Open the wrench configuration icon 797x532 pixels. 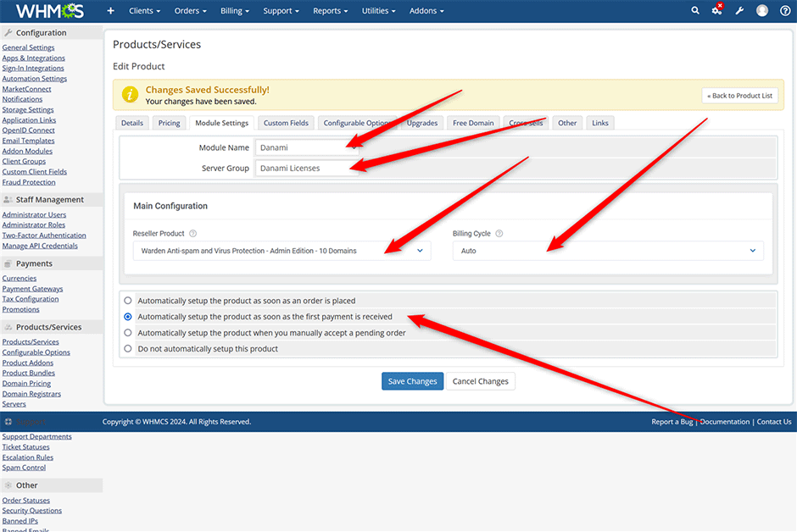pyautogui.click(x=739, y=11)
